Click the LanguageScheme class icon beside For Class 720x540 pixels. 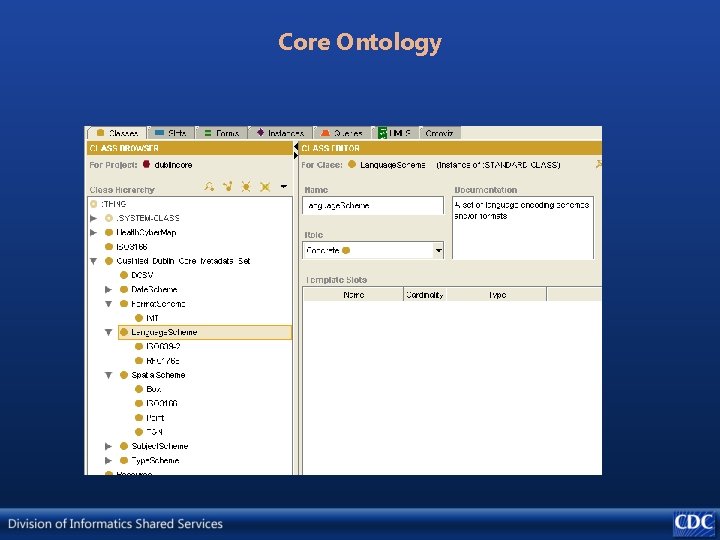pyautogui.click(x=352, y=164)
